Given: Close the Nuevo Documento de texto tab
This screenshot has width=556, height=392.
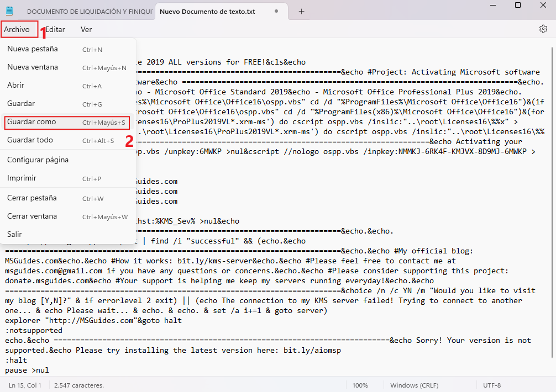Looking at the screenshot, I should 276,11.
